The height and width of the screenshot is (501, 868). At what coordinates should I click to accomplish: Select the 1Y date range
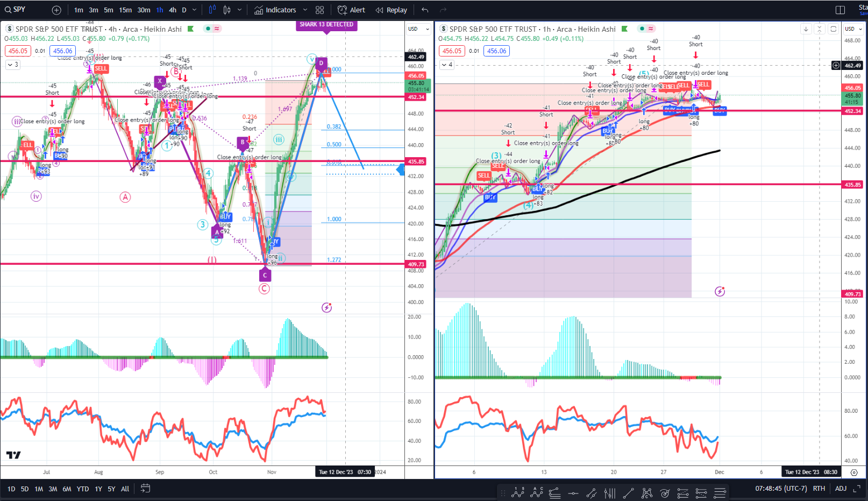tap(98, 489)
